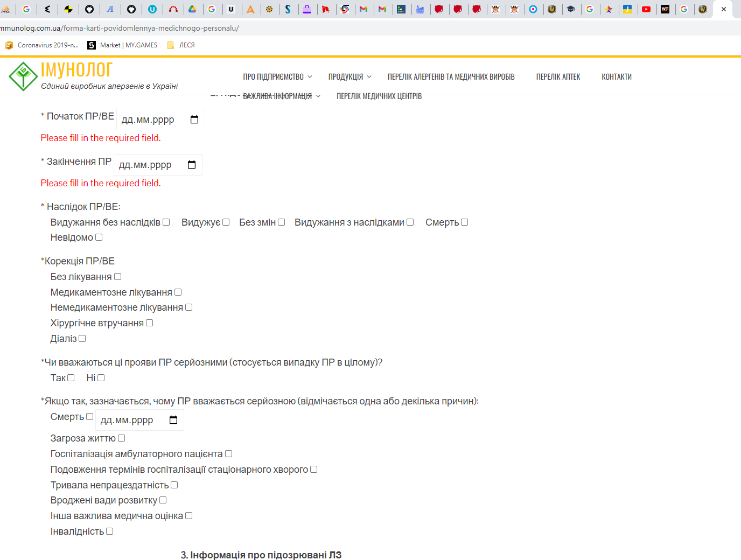Screen dimensions: 741x560
Task: Open calendar picker for Закінчення ПР
Action: pos(192,165)
